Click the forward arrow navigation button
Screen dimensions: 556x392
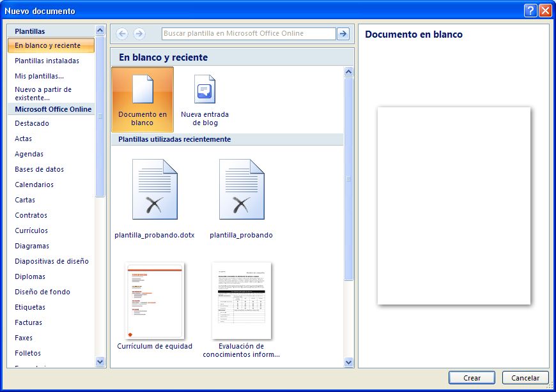click(139, 34)
